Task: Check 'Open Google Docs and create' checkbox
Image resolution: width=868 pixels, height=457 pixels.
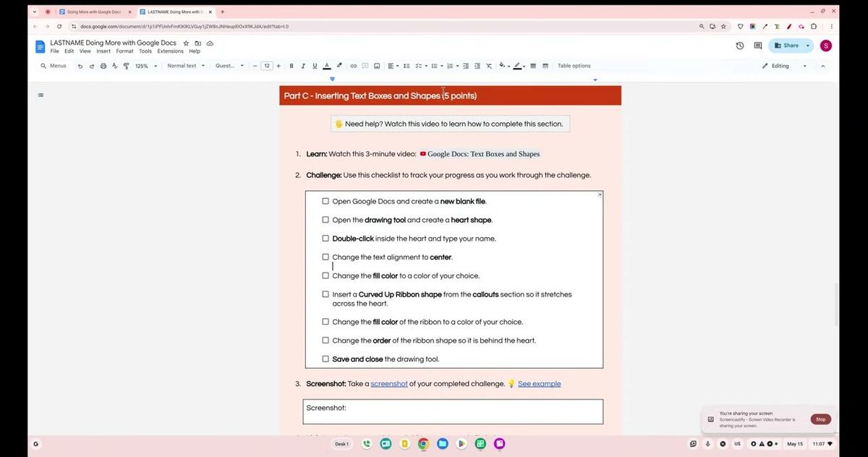Action: (x=325, y=201)
